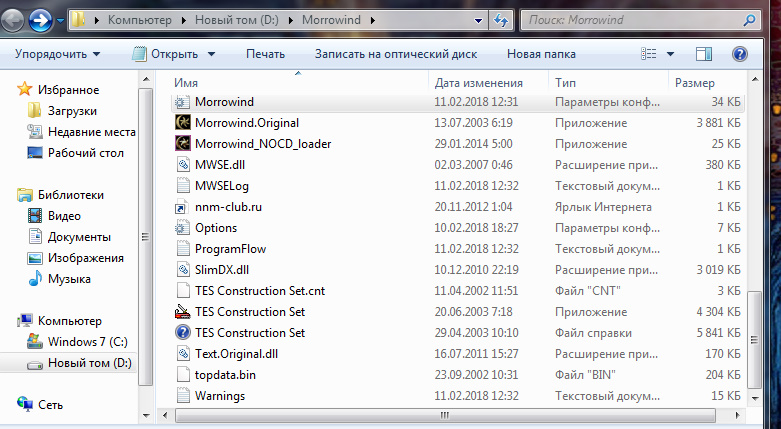Open view options dropdown arrow

pos(670,54)
